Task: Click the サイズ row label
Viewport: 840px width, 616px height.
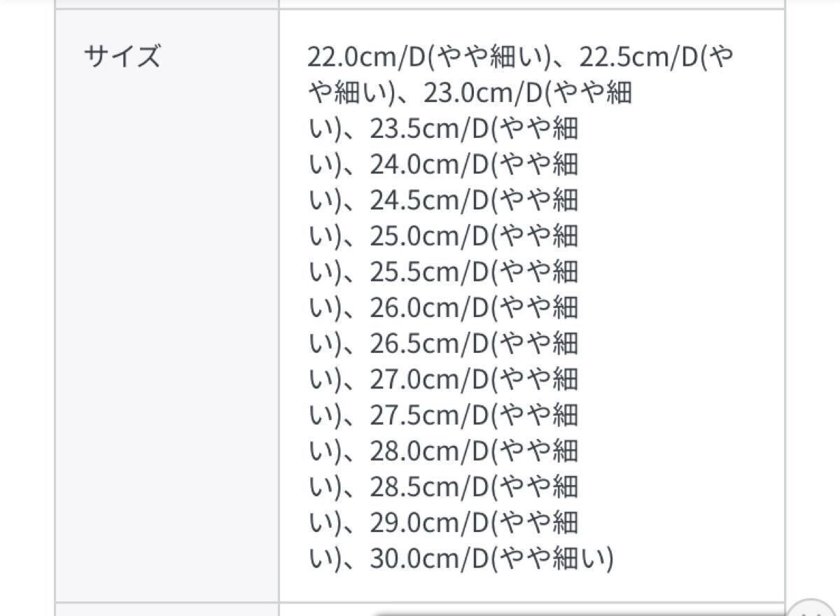Action: point(122,56)
